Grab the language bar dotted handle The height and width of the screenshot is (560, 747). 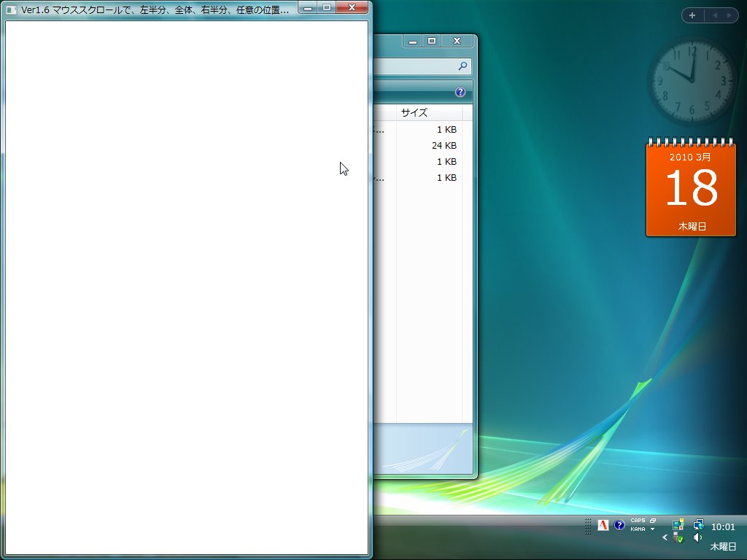(x=588, y=526)
